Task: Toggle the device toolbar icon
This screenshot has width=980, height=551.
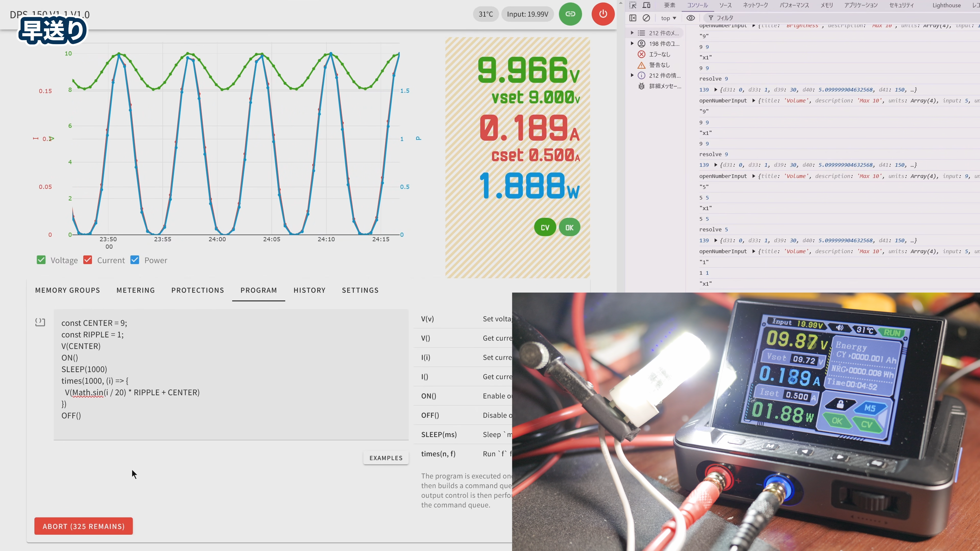Action: click(646, 5)
